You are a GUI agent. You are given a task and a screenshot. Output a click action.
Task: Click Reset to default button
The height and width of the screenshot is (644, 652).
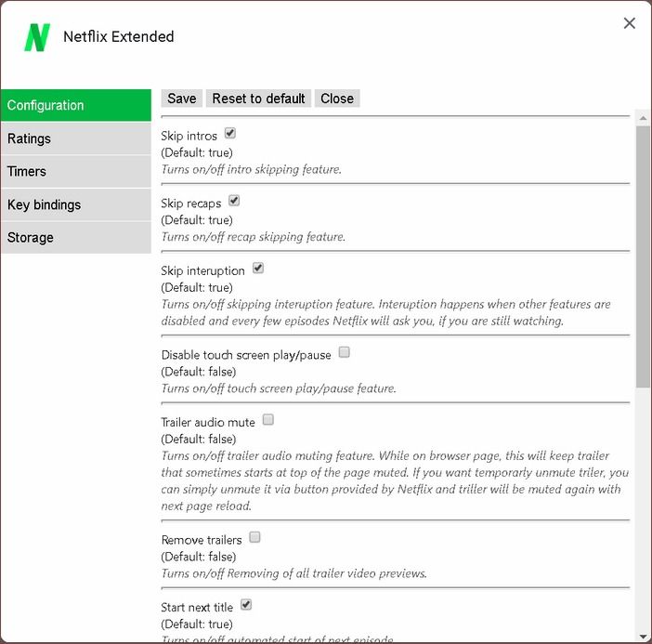tap(258, 99)
